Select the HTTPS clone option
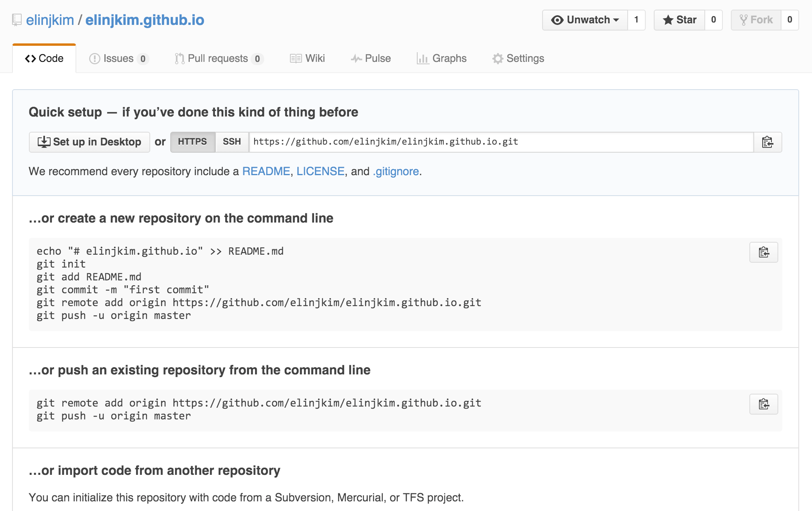Viewport: 812px width, 511px height. pos(193,142)
